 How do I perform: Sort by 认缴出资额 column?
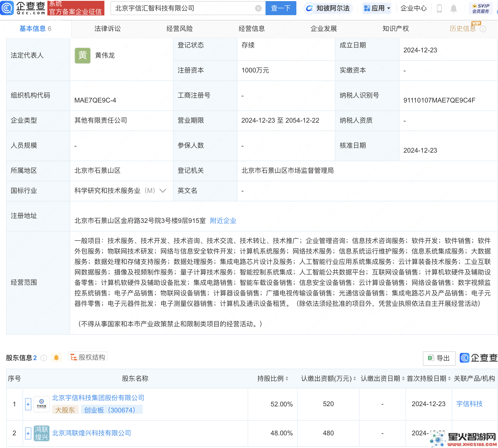(354, 379)
